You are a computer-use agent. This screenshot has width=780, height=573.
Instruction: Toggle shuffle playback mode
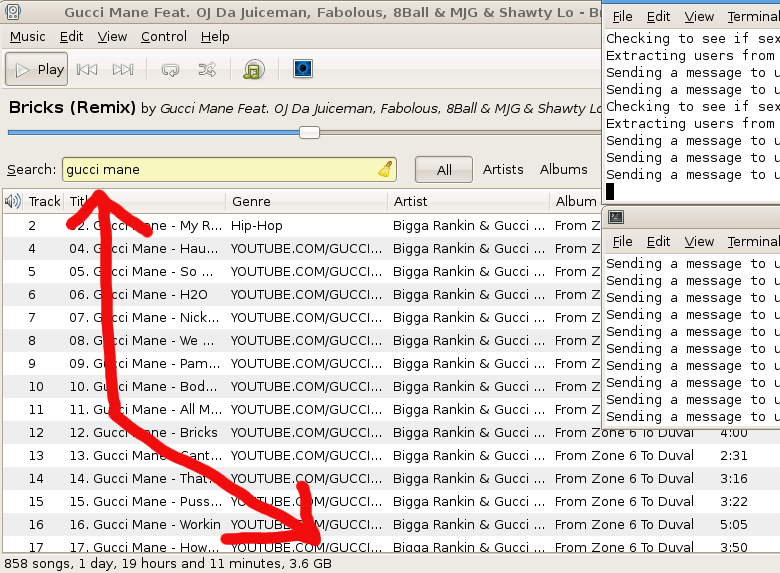tap(207, 69)
